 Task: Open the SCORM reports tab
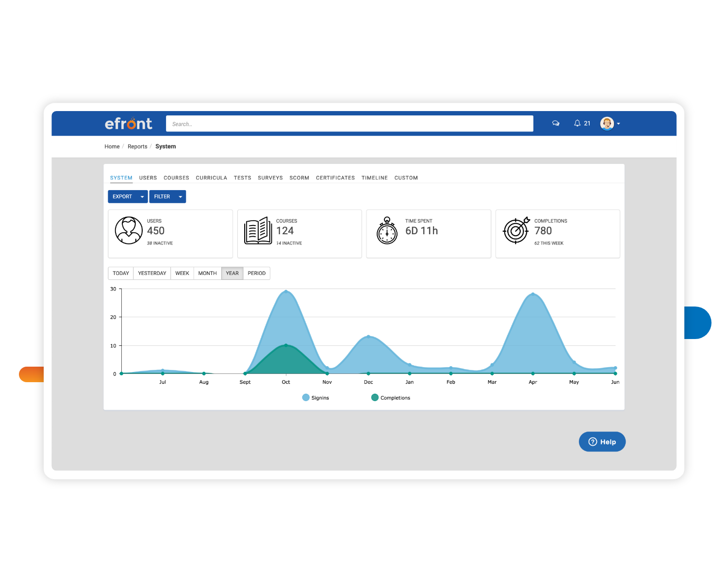point(299,178)
